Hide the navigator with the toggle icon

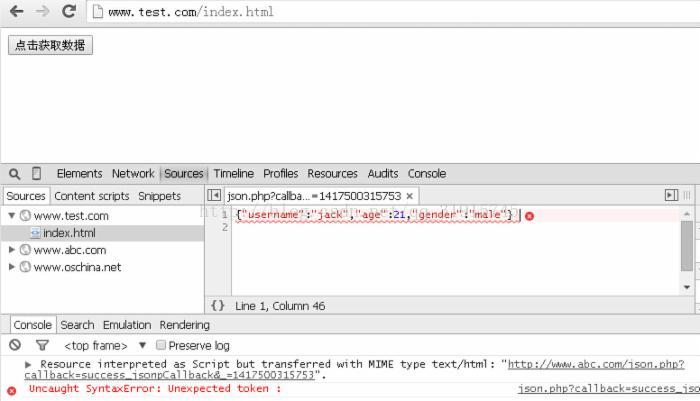[x=214, y=195]
